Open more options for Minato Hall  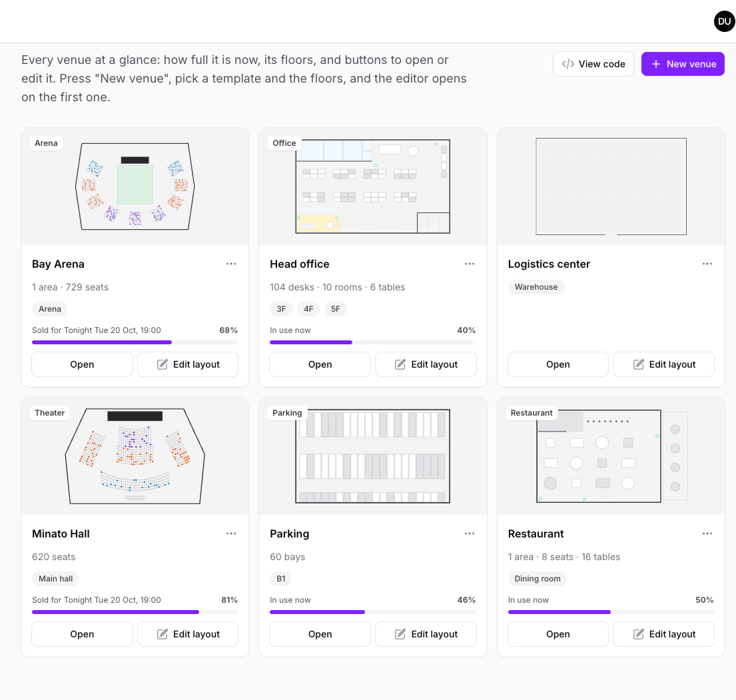click(x=231, y=533)
